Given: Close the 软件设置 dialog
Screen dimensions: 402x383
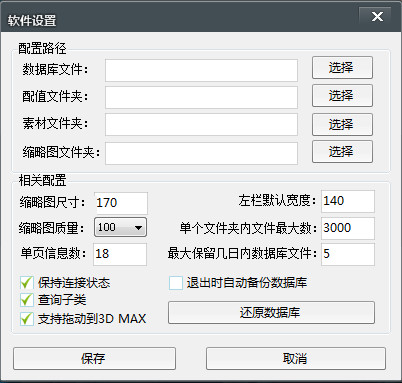Looking at the screenshot, I should pos(377,16).
